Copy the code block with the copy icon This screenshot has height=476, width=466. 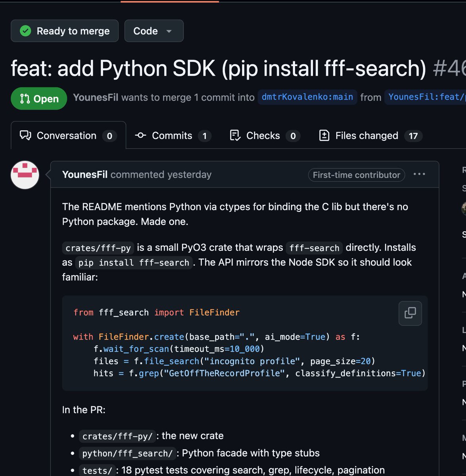pos(410,313)
